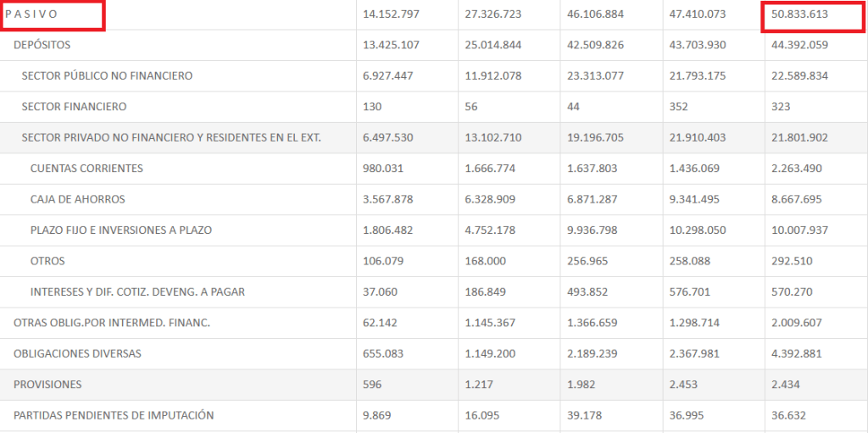Select the PROVISIONES row label

pos(47,385)
